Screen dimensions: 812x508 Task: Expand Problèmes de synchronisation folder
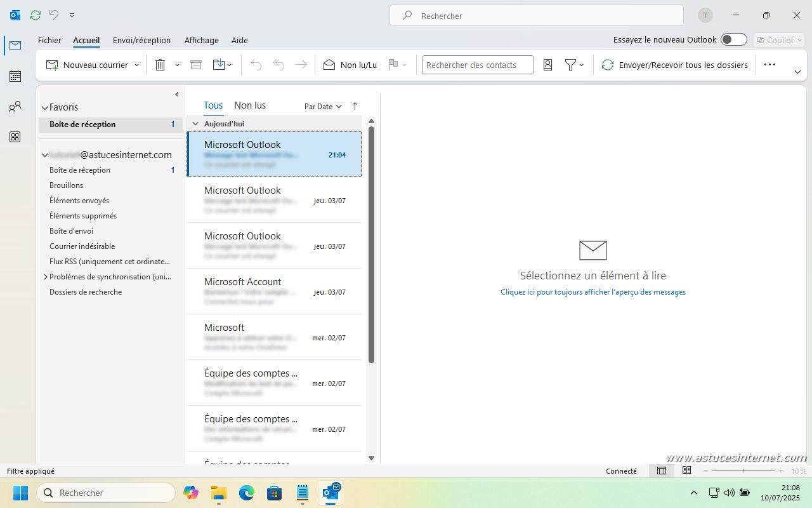[45, 277]
